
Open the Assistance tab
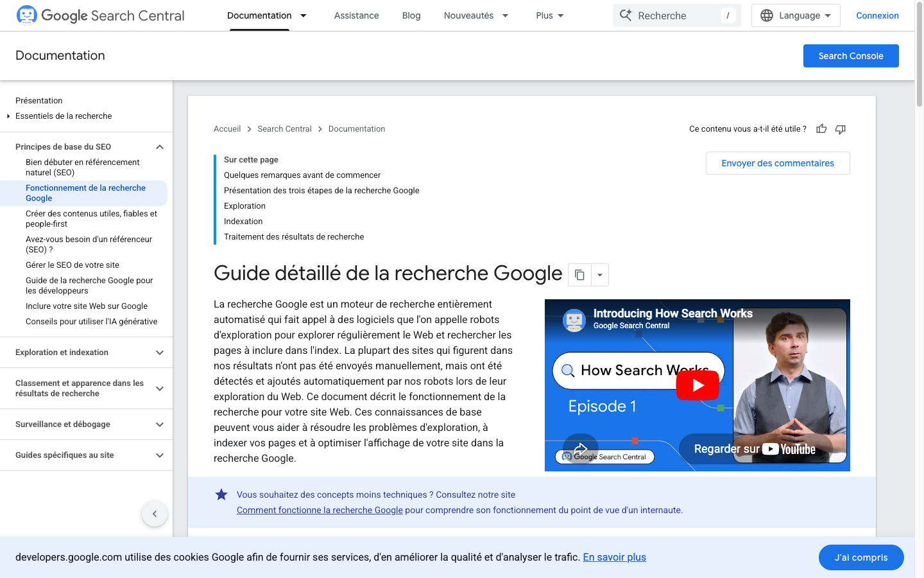pyautogui.click(x=356, y=15)
